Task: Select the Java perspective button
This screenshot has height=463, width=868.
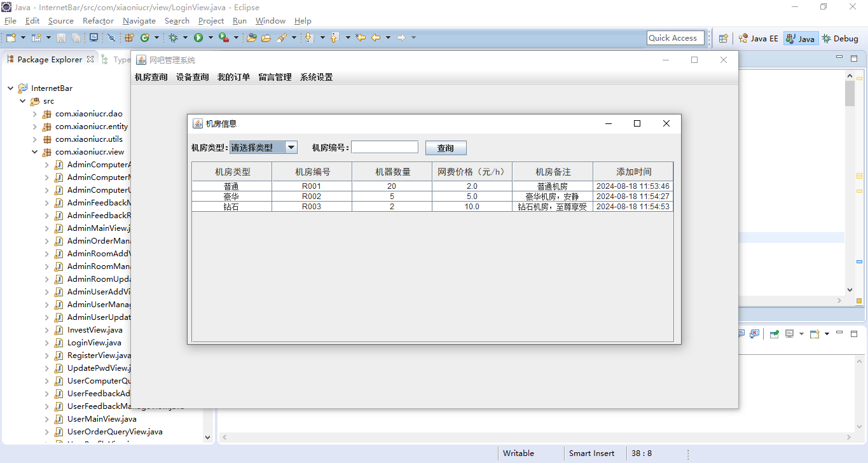Action: point(800,38)
